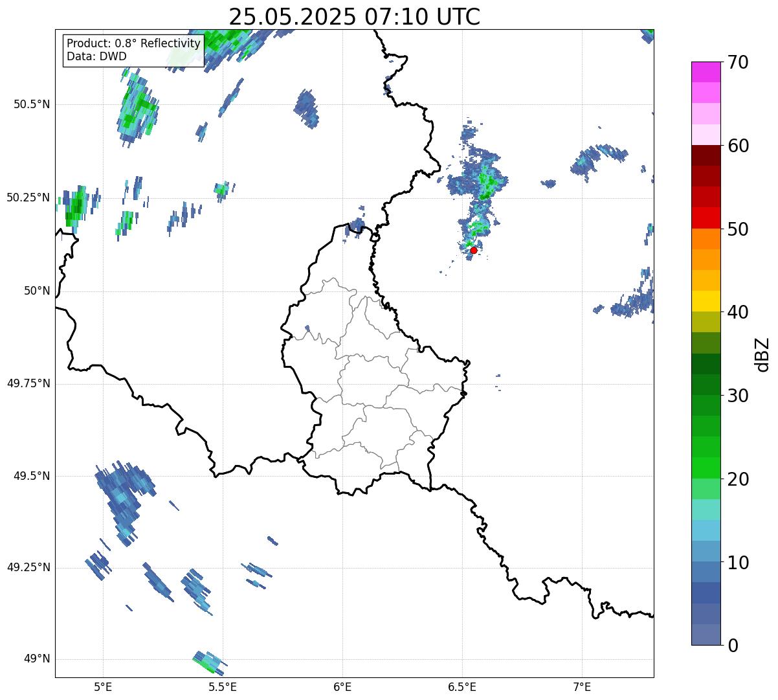
Task: Click the 'Product: 0.8° Reflectivity' label
Action: pos(134,43)
